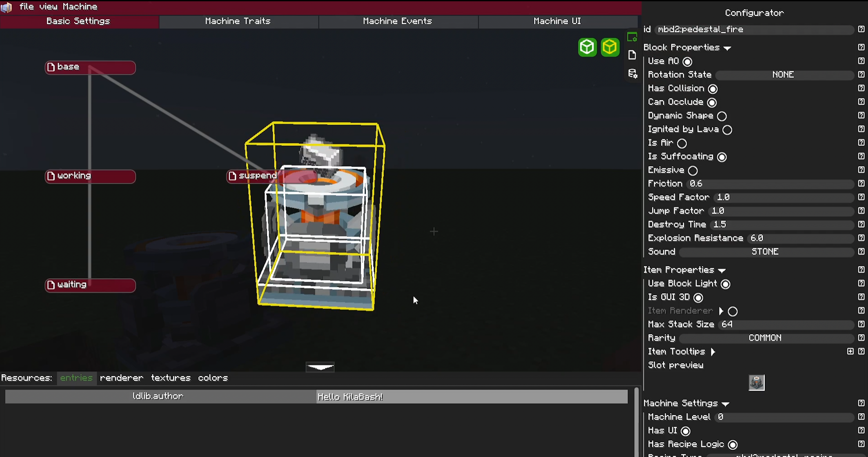Open the Rotation State dropdown
This screenshot has height=457, width=868.
click(783, 75)
